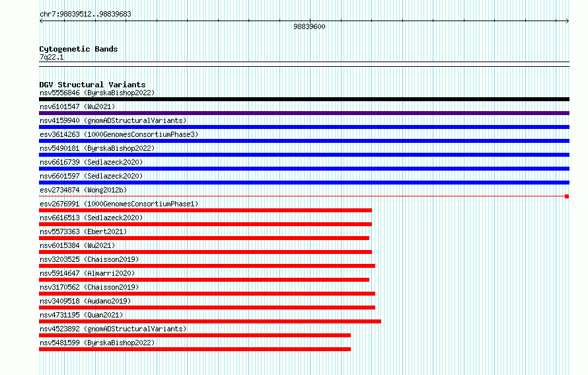588x375 pixels.
Task: Click the nsv5481599 (ByrskaBishop2022) label
Action: coord(97,343)
